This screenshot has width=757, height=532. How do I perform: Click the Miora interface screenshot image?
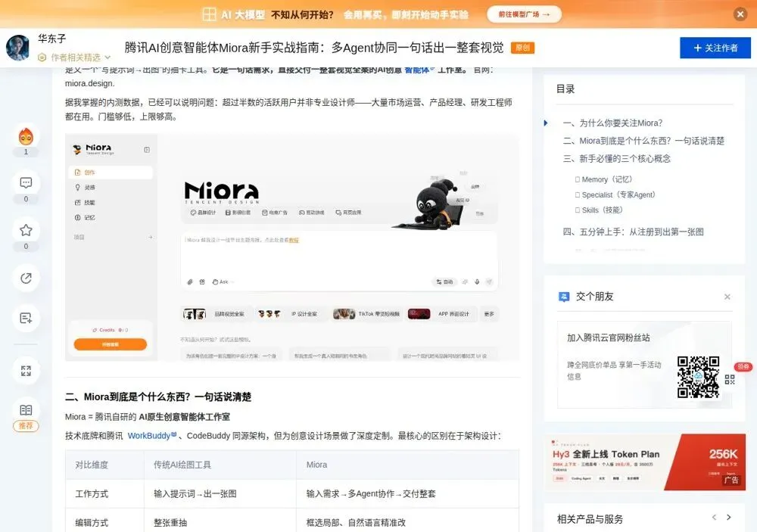pyautogui.click(x=292, y=247)
